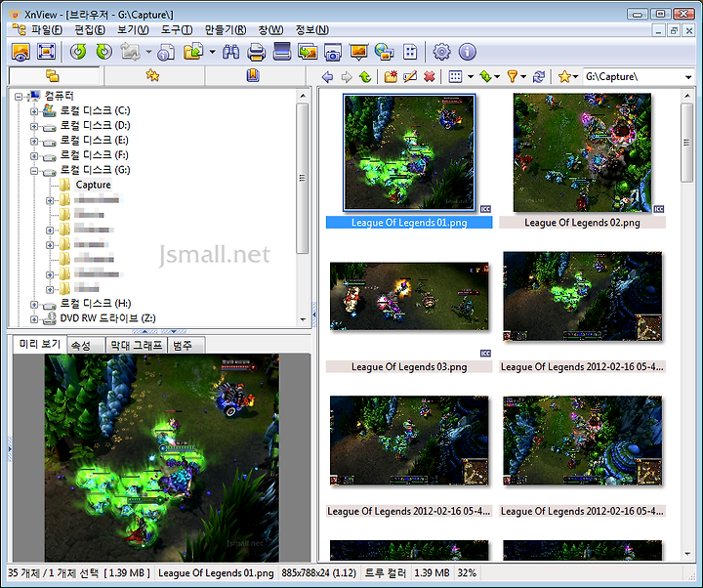
Task: Open the 도구(T) menu
Action: point(177,30)
